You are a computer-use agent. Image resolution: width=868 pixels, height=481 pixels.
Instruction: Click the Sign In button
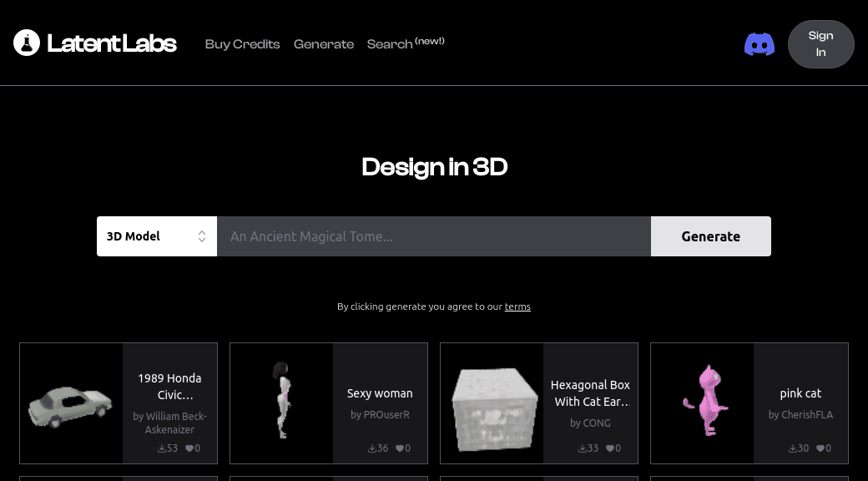[x=820, y=43]
